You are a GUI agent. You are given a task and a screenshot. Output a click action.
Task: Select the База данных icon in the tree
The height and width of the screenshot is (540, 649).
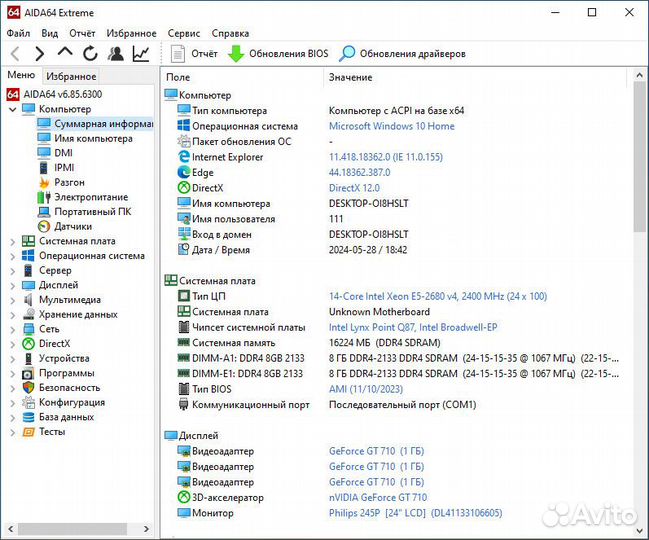(x=28, y=417)
